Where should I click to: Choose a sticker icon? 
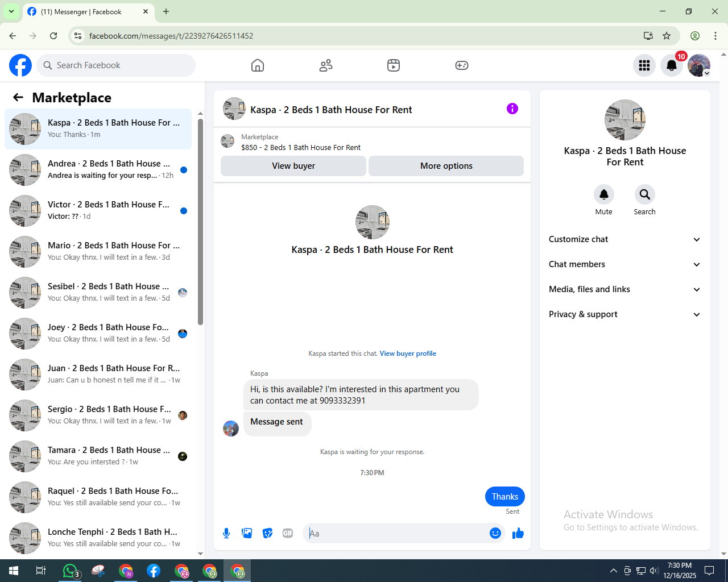267,533
